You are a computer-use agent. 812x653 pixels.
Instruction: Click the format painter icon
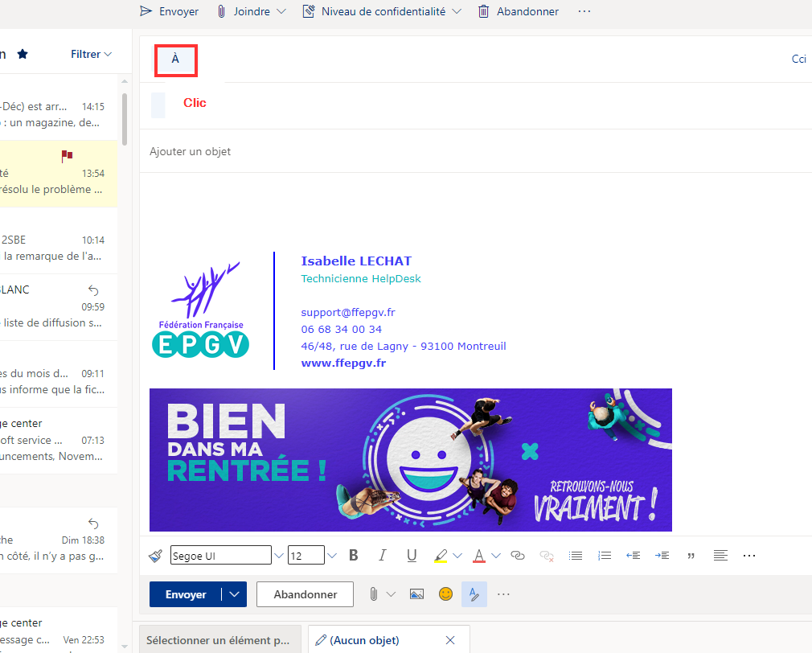pos(155,556)
